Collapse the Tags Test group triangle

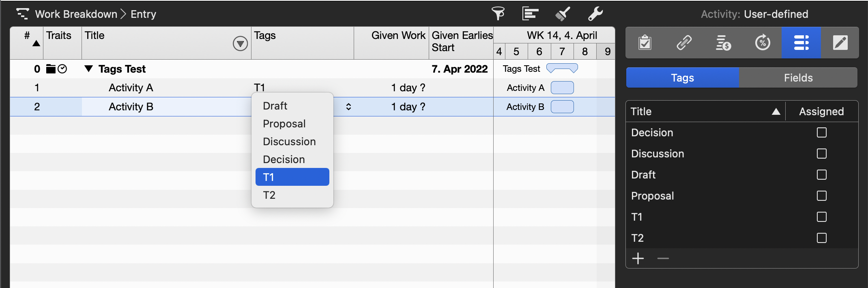point(88,69)
